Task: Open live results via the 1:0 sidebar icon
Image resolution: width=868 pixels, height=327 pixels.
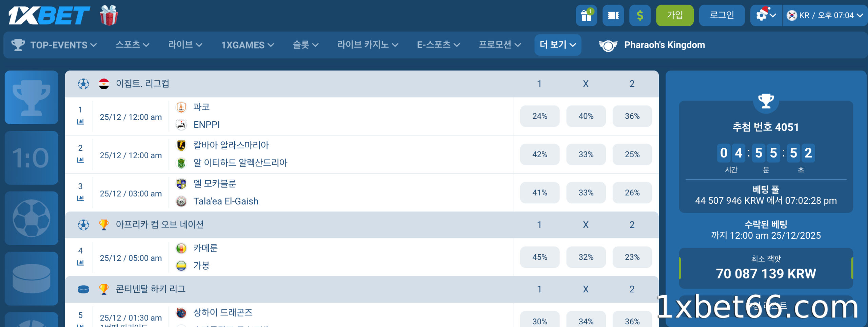Action: pyautogui.click(x=31, y=157)
